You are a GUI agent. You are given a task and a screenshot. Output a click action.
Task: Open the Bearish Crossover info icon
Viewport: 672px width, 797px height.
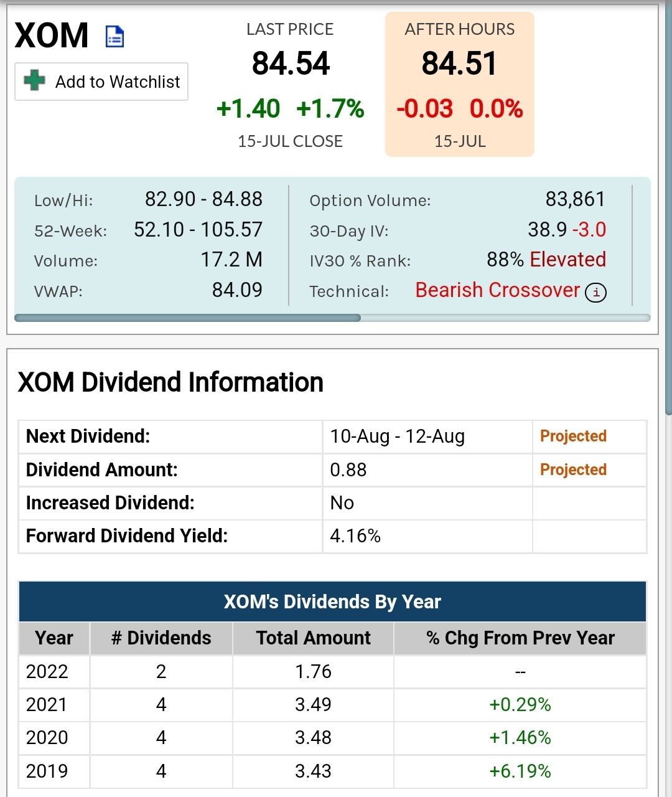[x=595, y=292]
